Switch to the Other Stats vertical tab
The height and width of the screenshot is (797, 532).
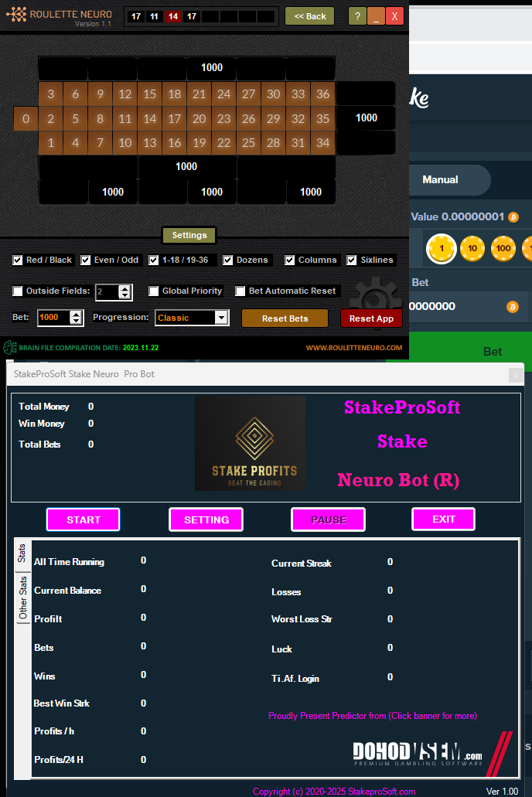pyautogui.click(x=23, y=598)
